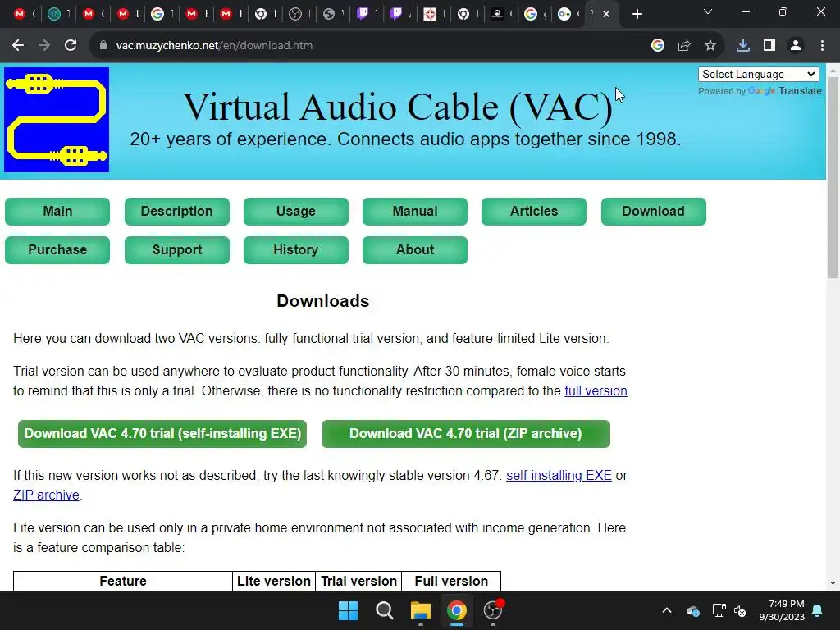Open the Download page button

[x=654, y=211]
